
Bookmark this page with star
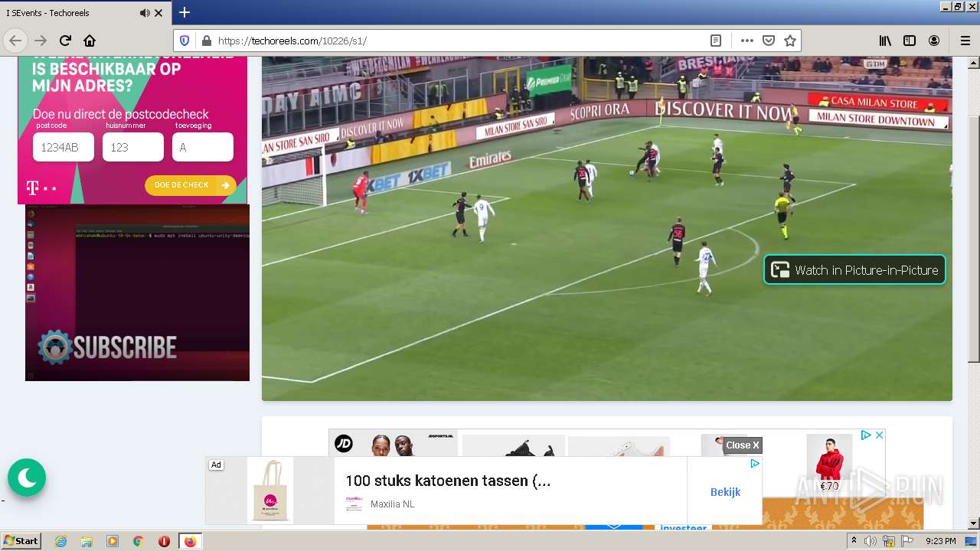click(790, 41)
